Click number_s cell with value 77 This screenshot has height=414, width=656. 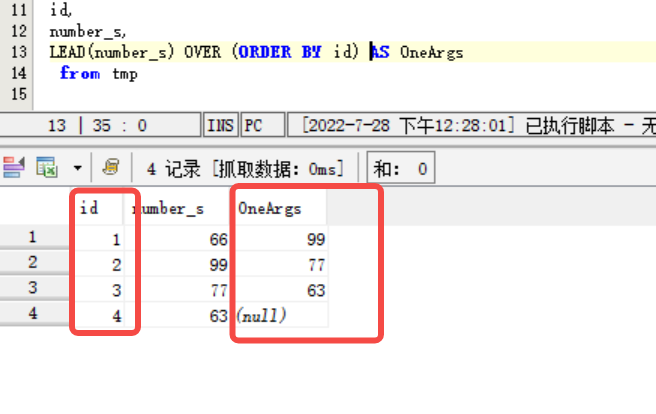(x=176, y=290)
